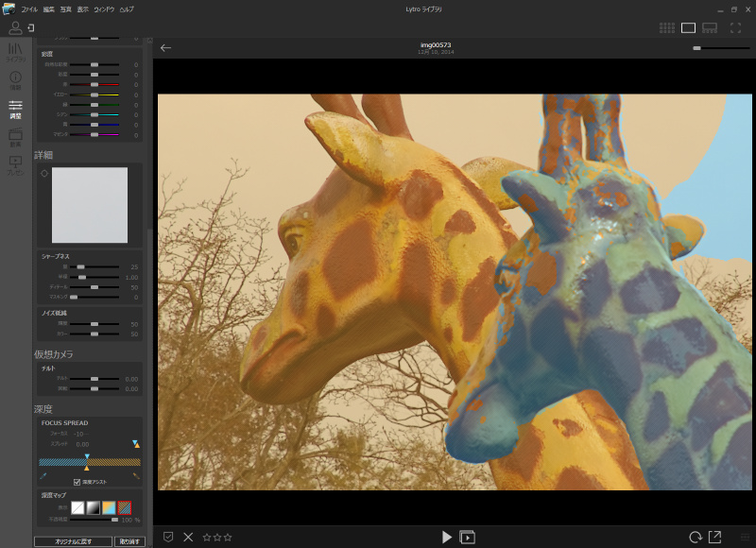
Task: Open the ファイル menu
Action: 29,9
